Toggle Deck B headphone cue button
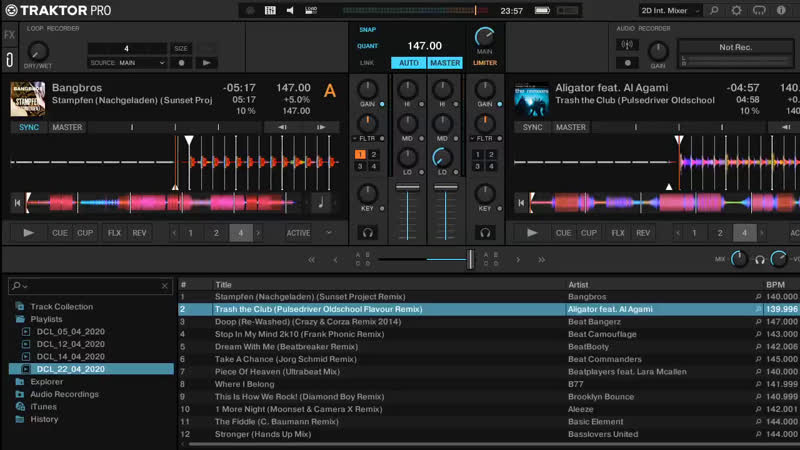The image size is (800, 450). (485, 233)
